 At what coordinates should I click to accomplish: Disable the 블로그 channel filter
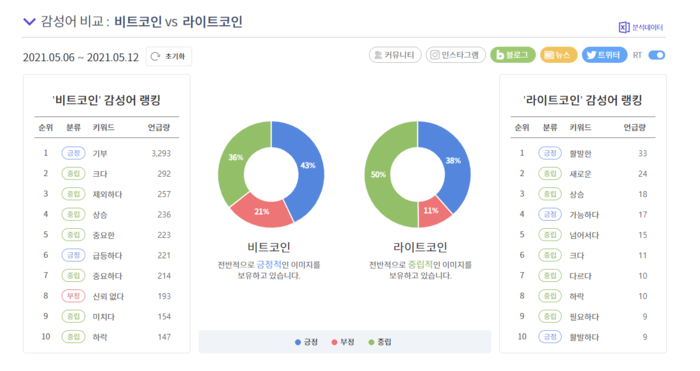pos(512,55)
